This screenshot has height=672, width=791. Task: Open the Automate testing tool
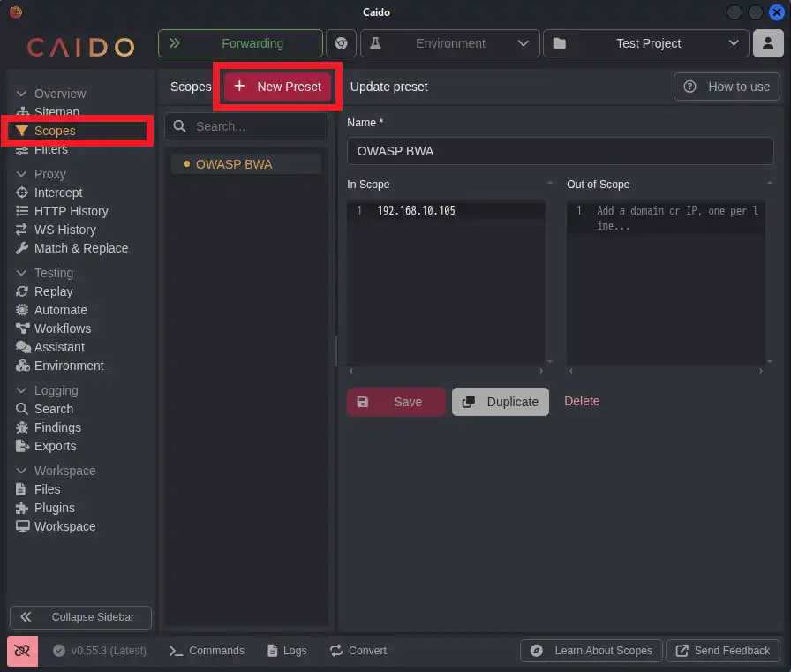[x=60, y=310]
